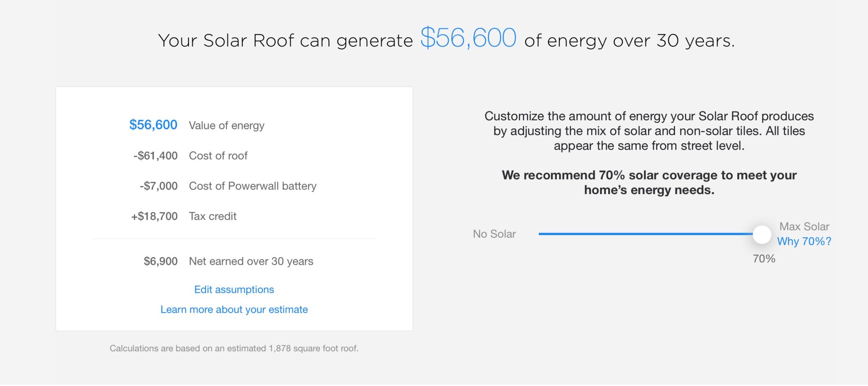This screenshot has height=386, width=868.
Task: Click the -$61,400 roof cost amount
Action: (x=156, y=156)
